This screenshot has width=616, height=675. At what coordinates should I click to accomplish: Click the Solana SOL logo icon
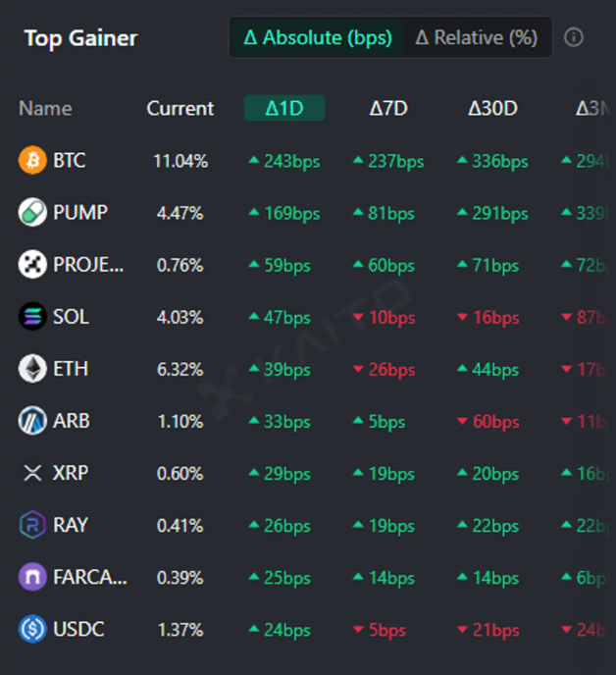coord(32,317)
